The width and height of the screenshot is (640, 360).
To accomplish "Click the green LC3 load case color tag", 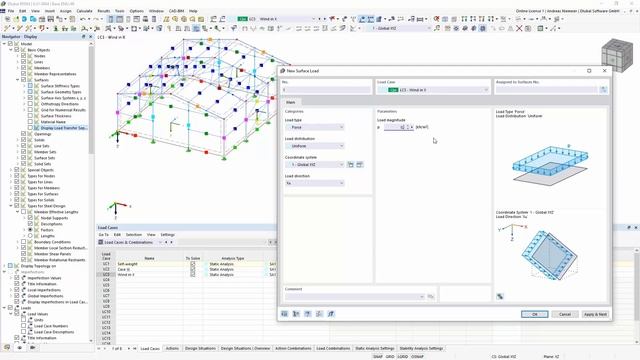I will pos(393,90).
